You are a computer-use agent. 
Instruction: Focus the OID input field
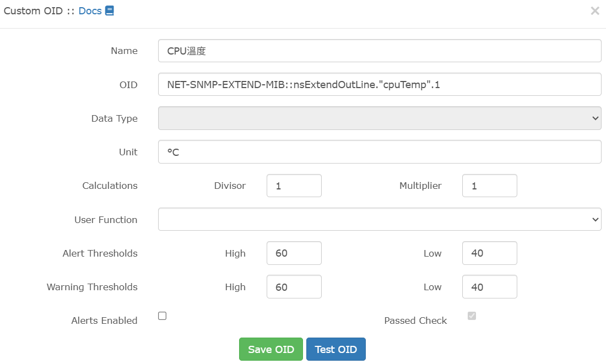click(379, 84)
